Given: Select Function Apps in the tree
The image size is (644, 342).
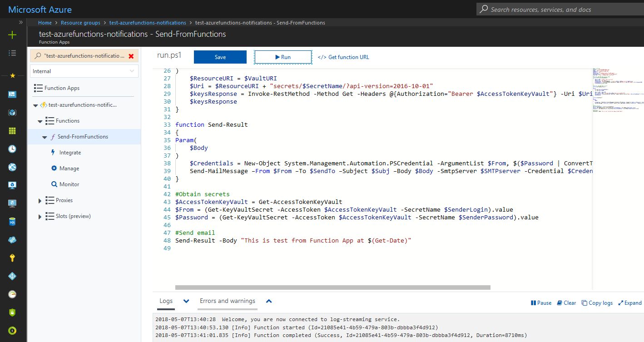Looking at the screenshot, I should point(62,88).
